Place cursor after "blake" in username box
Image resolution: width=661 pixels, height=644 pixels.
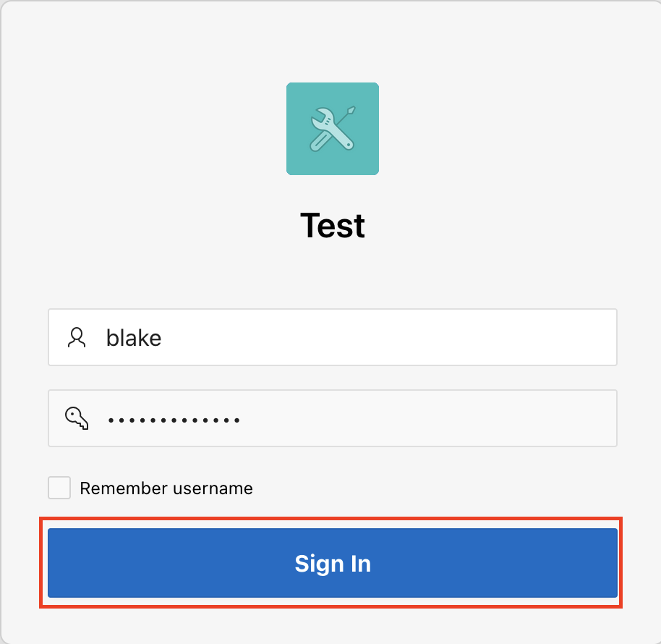click(x=163, y=337)
